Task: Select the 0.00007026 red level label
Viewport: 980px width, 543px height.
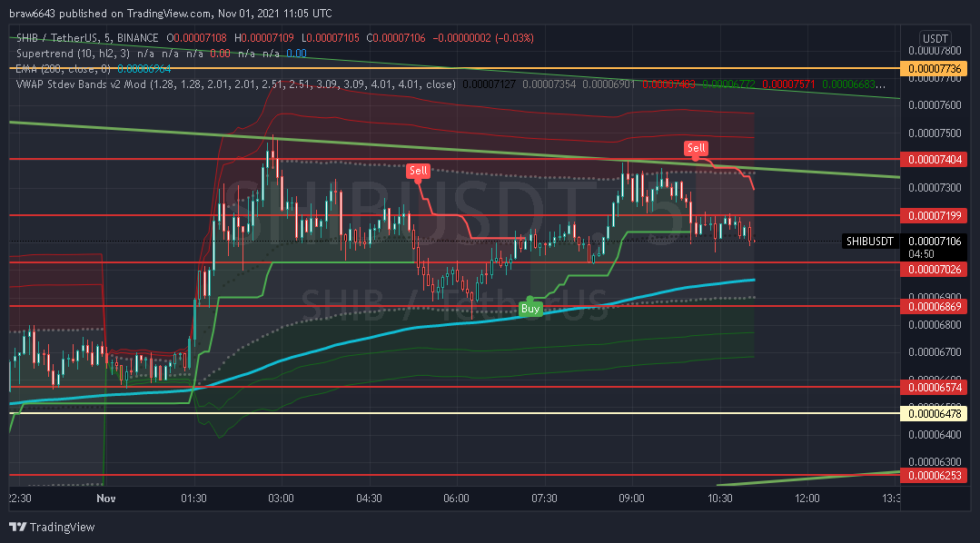Action: click(x=934, y=270)
